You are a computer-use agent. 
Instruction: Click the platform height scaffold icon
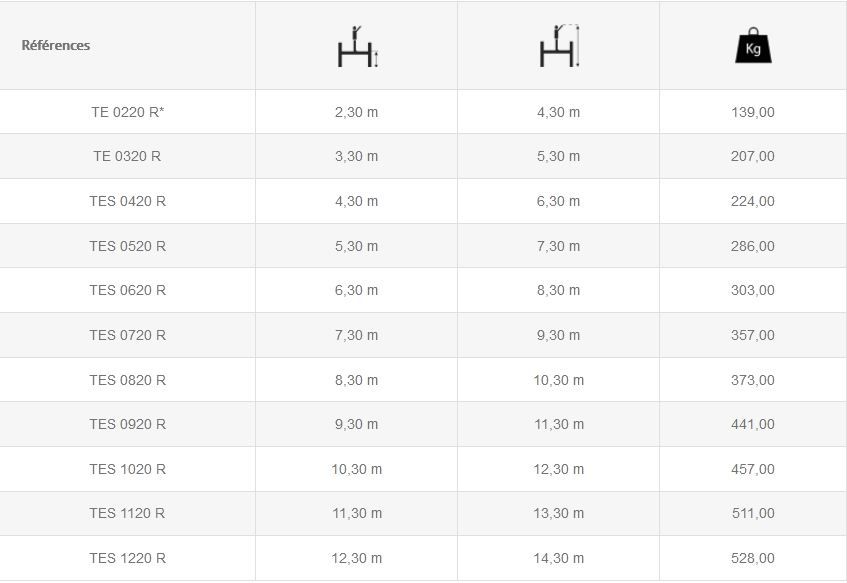(356, 48)
